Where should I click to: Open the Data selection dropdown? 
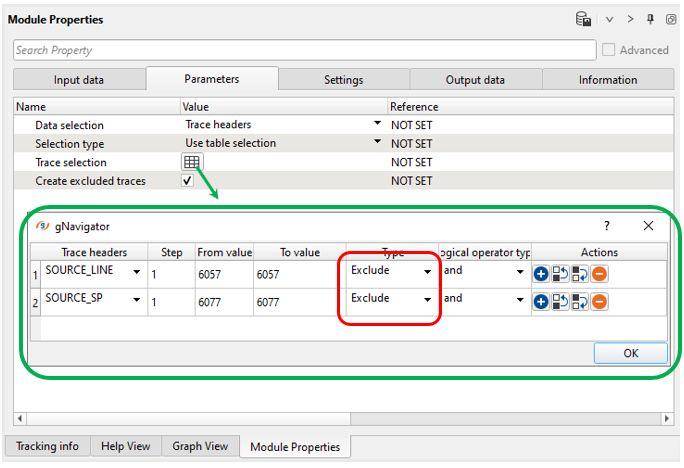pyautogui.click(x=377, y=124)
